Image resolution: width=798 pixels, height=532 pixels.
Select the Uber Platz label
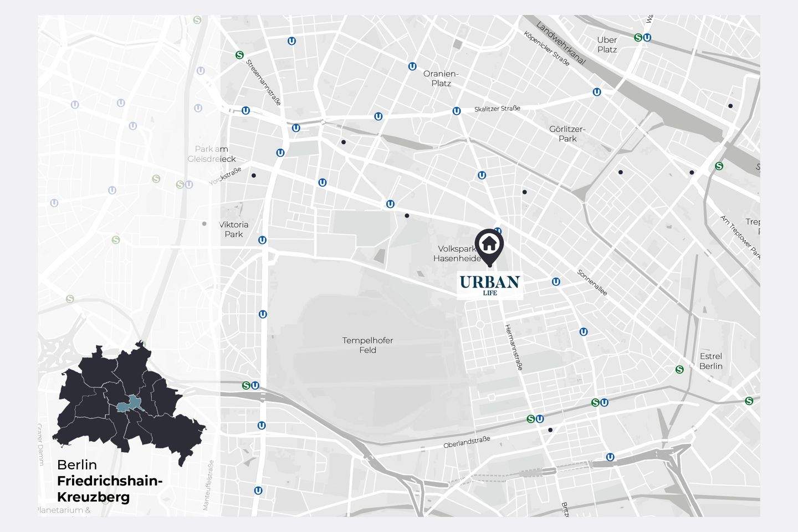[x=607, y=44]
